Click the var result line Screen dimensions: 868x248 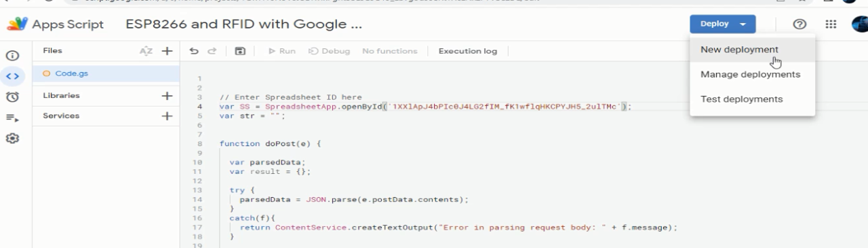coord(269,172)
